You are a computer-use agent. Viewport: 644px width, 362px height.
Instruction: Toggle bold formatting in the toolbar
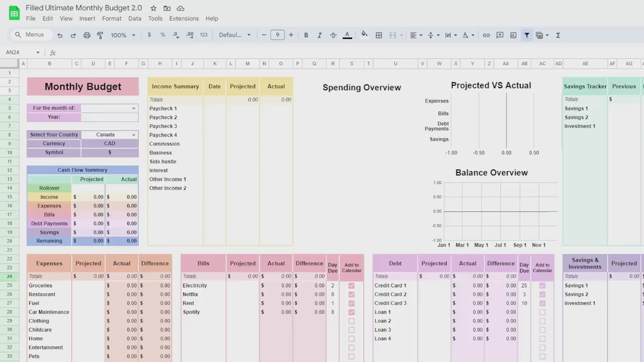pyautogui.click(x=306, y=35)
